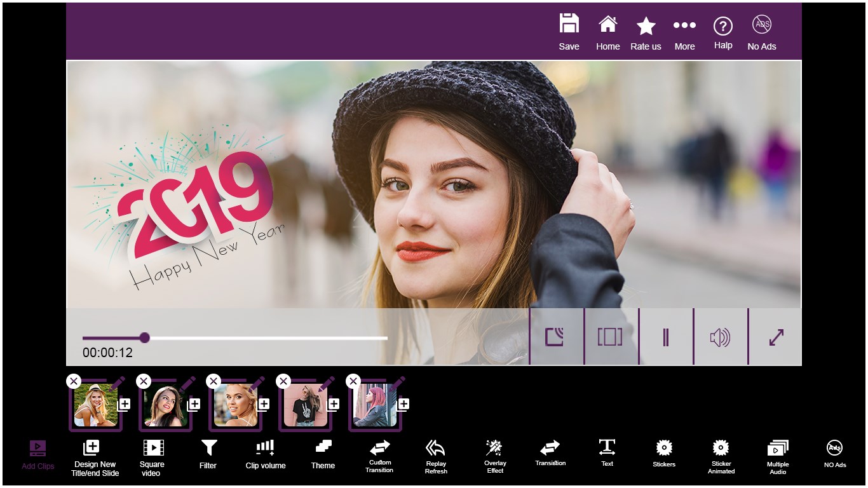Open the Rate us star
This screenshot has height=488, width=868.
(646, 26)
